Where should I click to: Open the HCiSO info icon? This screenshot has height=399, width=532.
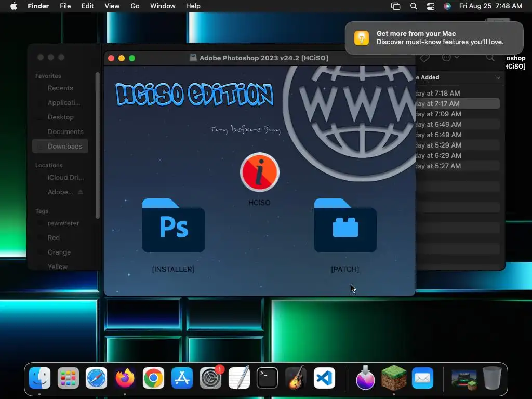tap(260, 172)
